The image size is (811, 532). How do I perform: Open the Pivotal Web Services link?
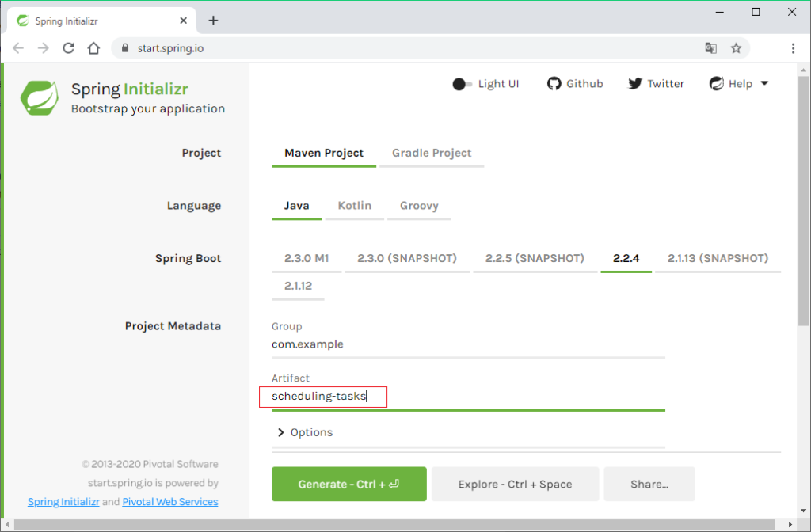[169, 501]
